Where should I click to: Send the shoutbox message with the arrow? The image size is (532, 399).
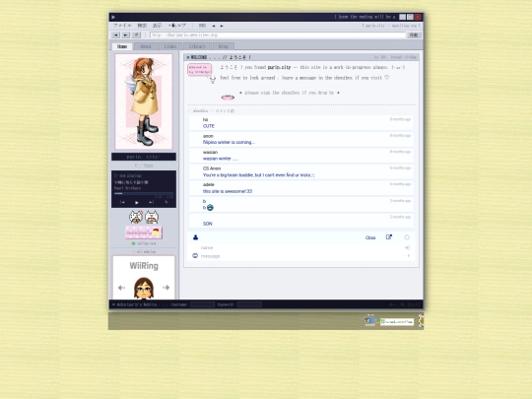409,256
